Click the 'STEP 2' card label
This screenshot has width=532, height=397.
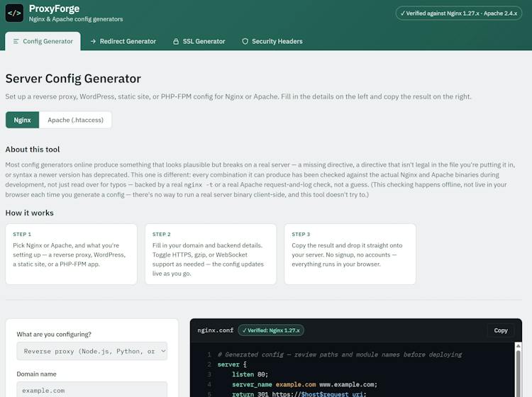pos(162,234)
